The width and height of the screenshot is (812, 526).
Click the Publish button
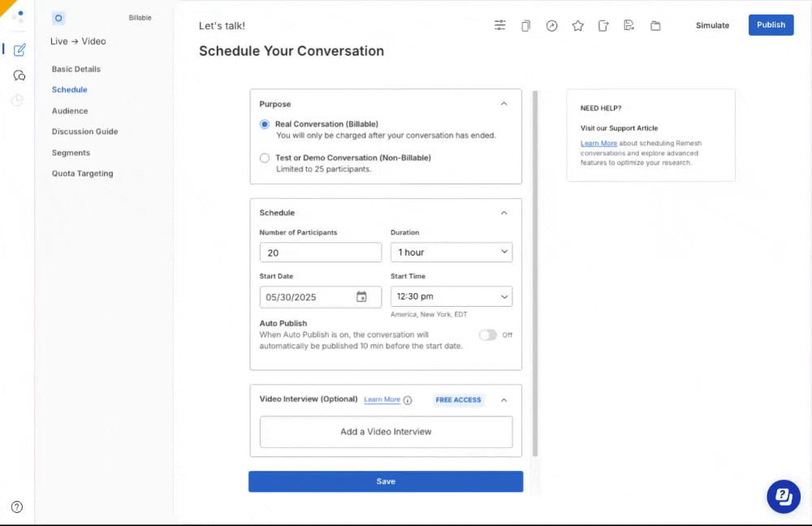[771, 25]
